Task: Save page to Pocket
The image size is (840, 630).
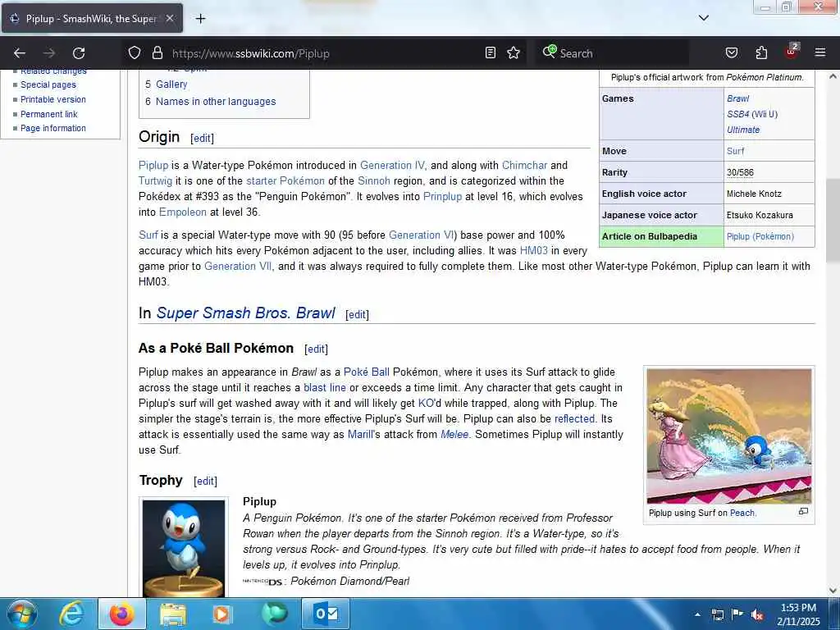Action: (731, 52)
